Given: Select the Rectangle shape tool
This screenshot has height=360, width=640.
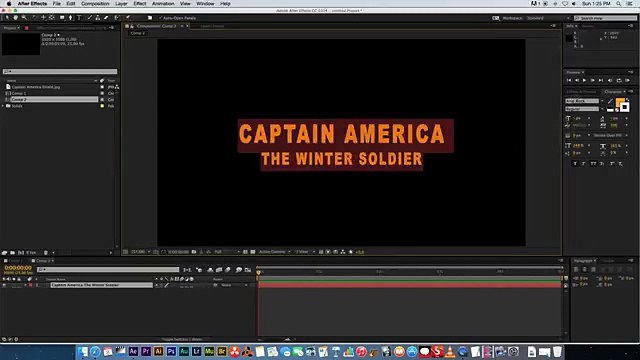Looking at the screenshot, I should point(62,18).
